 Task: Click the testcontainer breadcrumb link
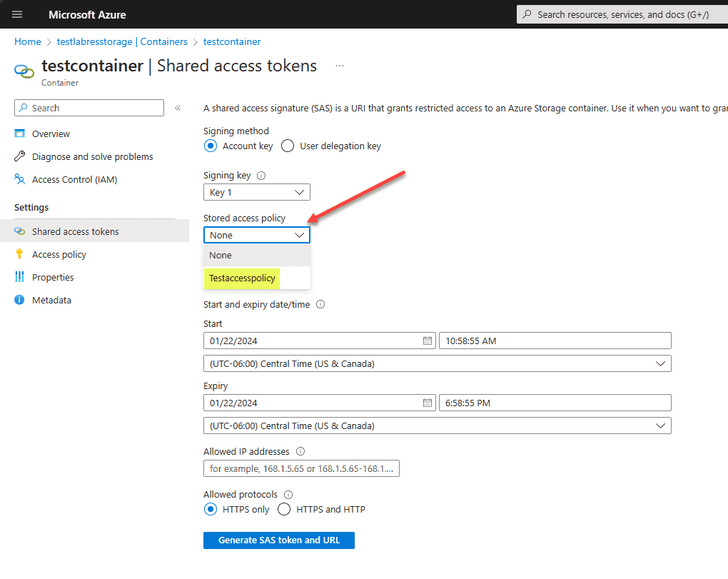pos(232,42)
